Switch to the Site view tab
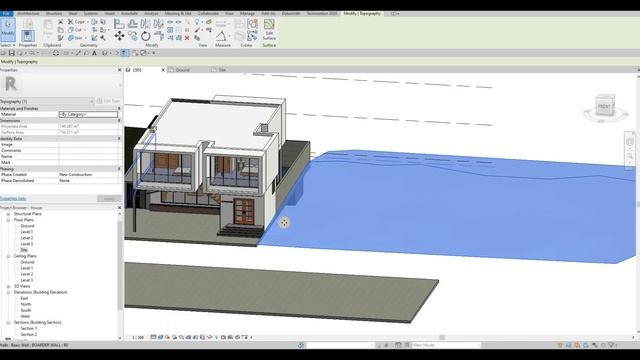The image size is (640, 360). pyautogui.click(x=222, y=70)
